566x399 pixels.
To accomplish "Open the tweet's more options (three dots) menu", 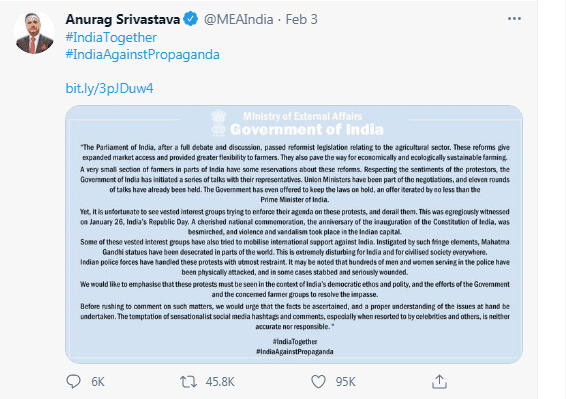I will (x=514, y=18).
